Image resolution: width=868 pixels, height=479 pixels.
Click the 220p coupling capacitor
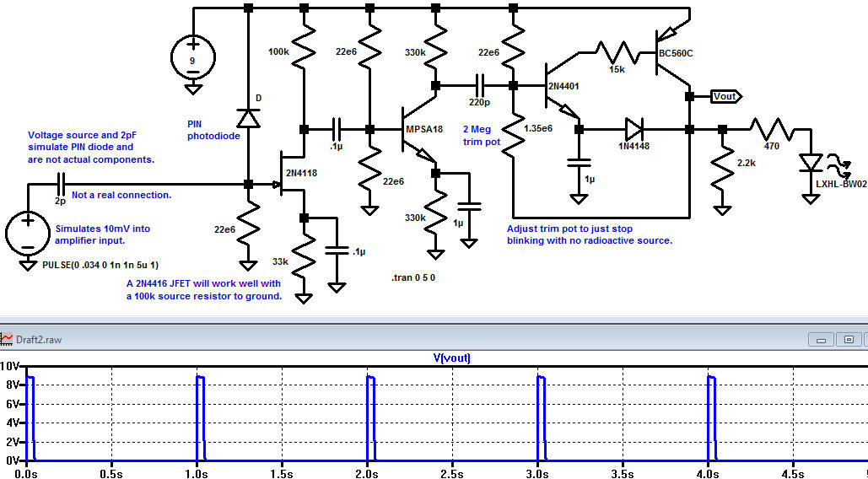pos(479,85)
